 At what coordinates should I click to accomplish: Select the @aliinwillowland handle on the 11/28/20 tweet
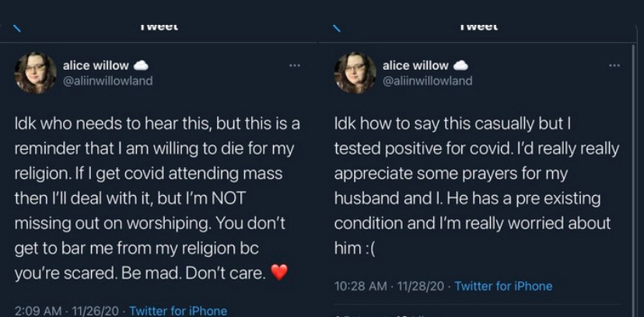(x=428, y=81)
